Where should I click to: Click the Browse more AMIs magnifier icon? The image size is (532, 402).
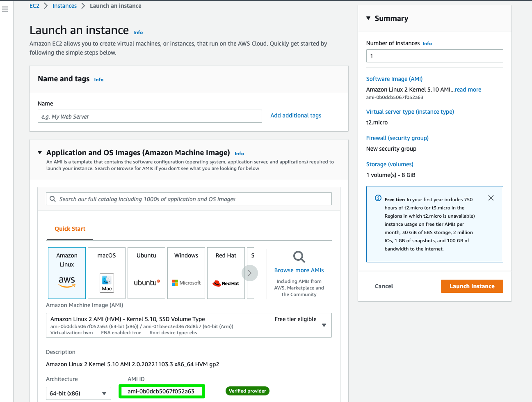(299, 257)
